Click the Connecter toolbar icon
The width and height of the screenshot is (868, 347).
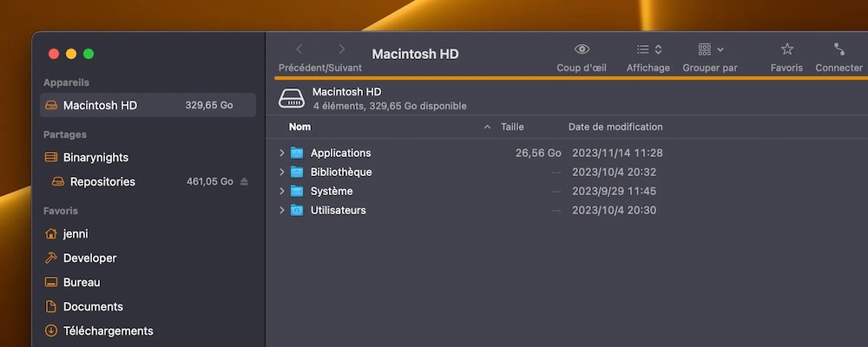click(838, 49)
